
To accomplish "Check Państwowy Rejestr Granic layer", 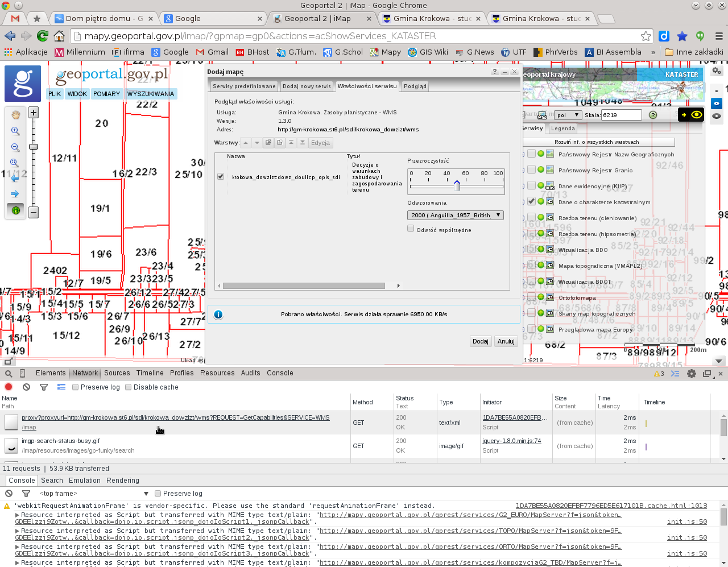I will (531, 169).
